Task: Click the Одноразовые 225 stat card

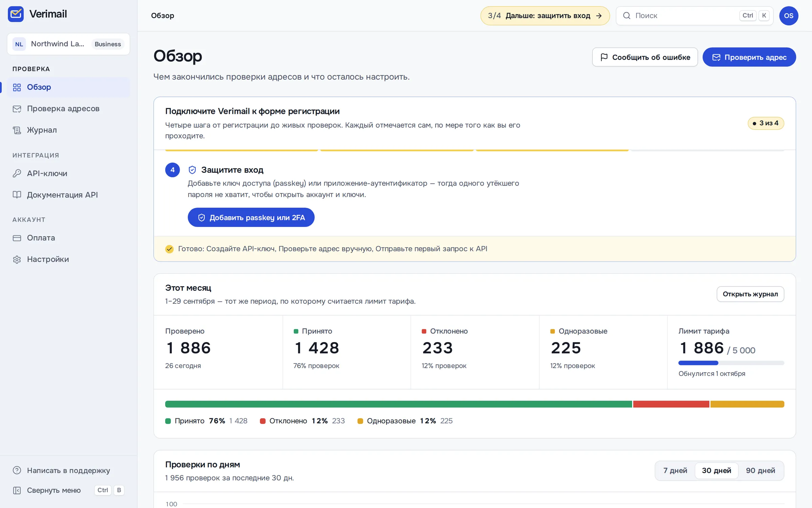Action: [603, 352]
